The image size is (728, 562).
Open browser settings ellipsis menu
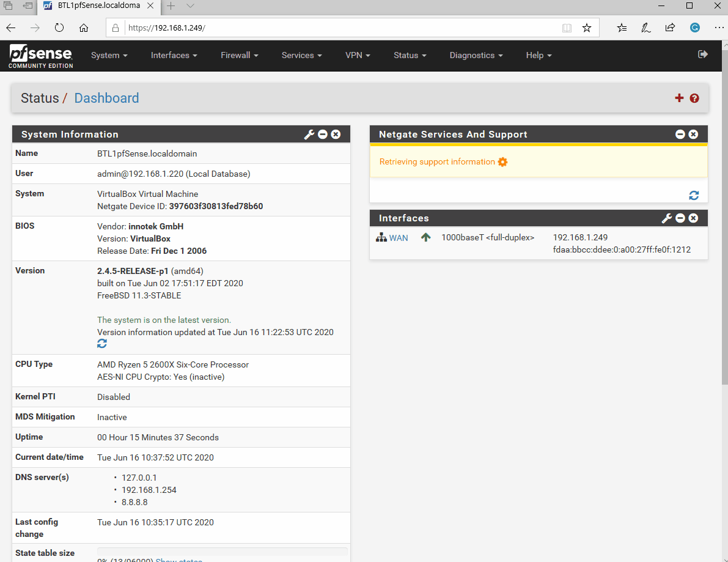click(x=719, y=28)
